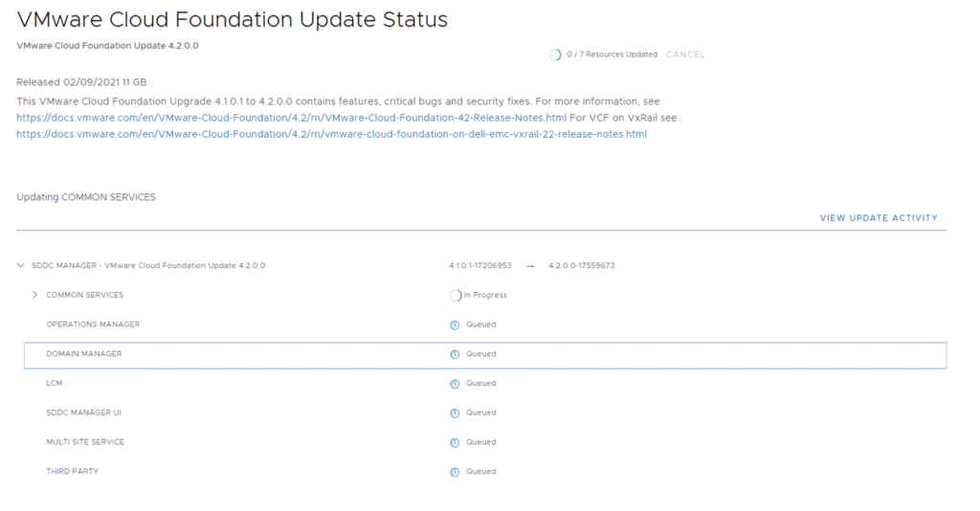Click the Operations Manager queued clock icon

pos(455,324)
